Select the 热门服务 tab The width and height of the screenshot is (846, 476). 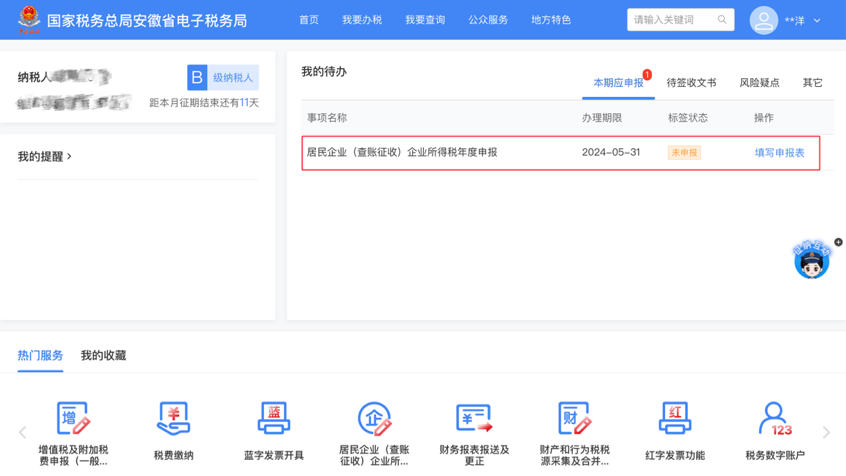pyautogui.click(x=40, y=355)
